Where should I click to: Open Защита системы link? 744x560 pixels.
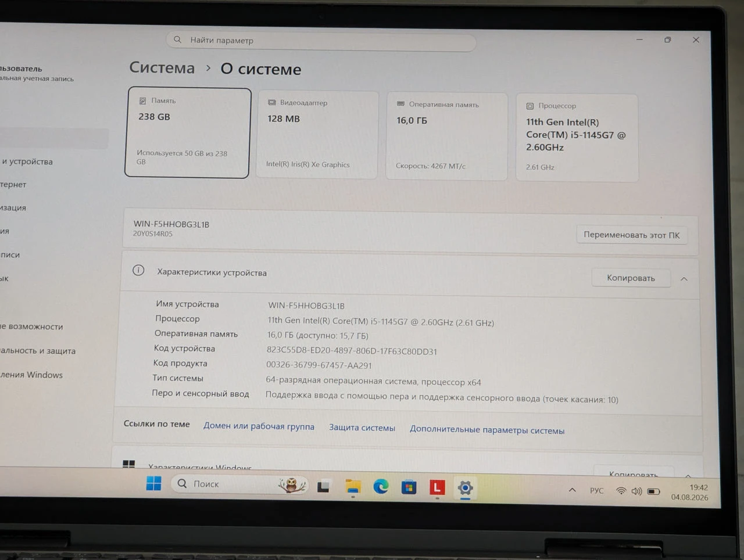coord(362,428)
